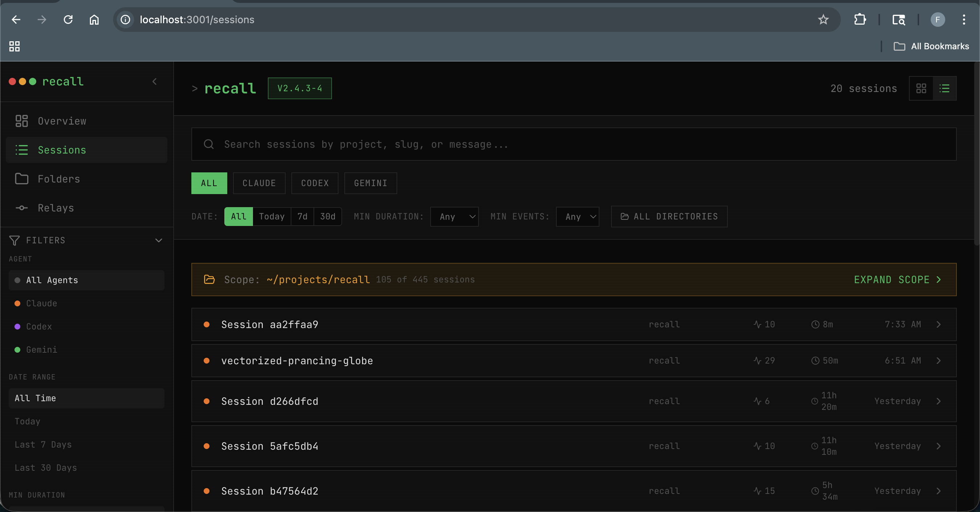Switch date range to Last 7 Days
The width and height of the screenshot is (980, 512).
click(x=43, y=444)
